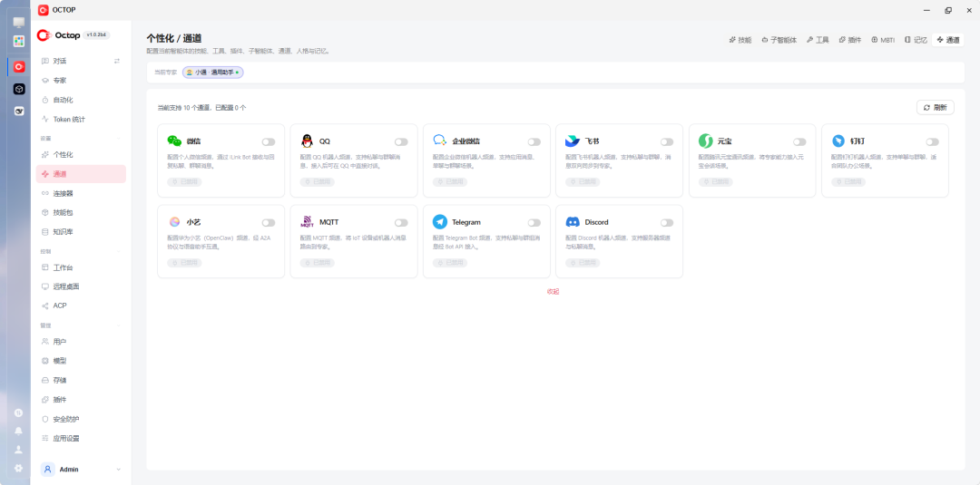The height and width of the screenshot is (485, 980).
Task: Click the Octop logo in sidebar header
Action: (59, 35)
